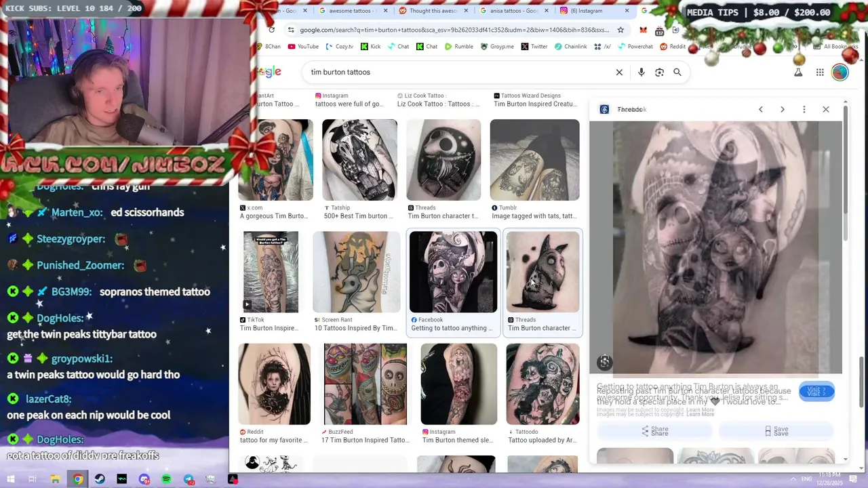The width and height of the screenshot is (868, 488).
Task: Open Telegram from the taskbar
Action: pyautogui.click(x=189, y=479)
